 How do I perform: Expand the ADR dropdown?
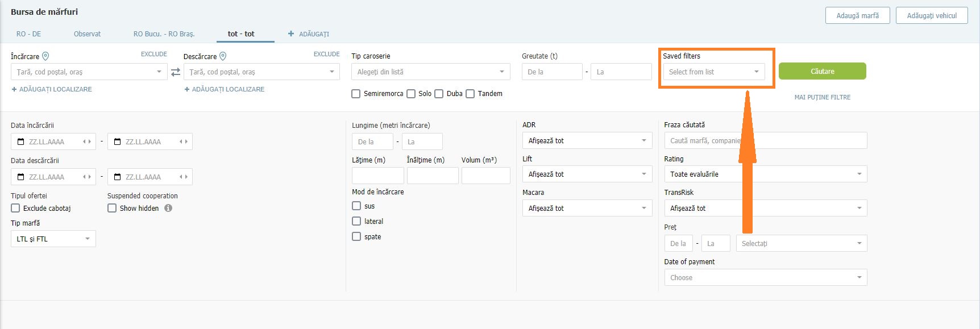(x=587, y=140)
